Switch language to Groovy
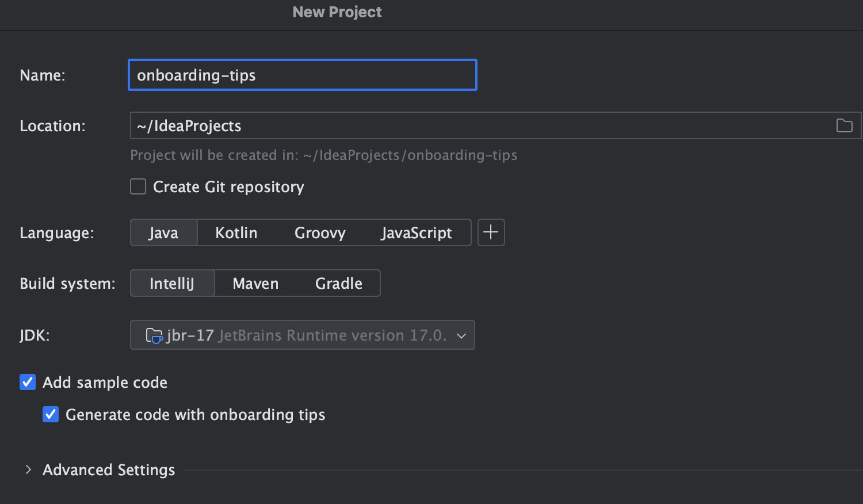The height and width of the screenshot is (504, 863). pos(320,233)
